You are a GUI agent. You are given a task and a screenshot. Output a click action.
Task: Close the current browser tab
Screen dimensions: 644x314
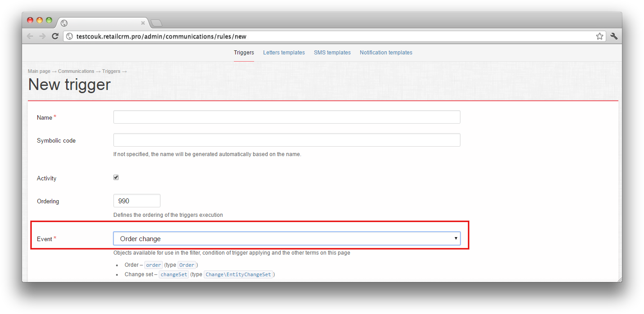point(143,22)
